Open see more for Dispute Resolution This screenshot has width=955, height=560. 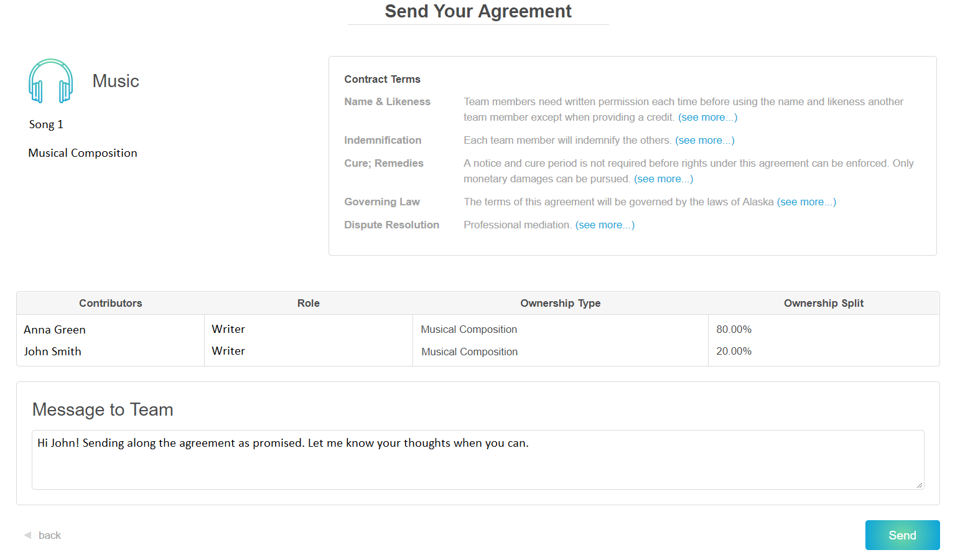pyautogui.click(x=605, y=225)
